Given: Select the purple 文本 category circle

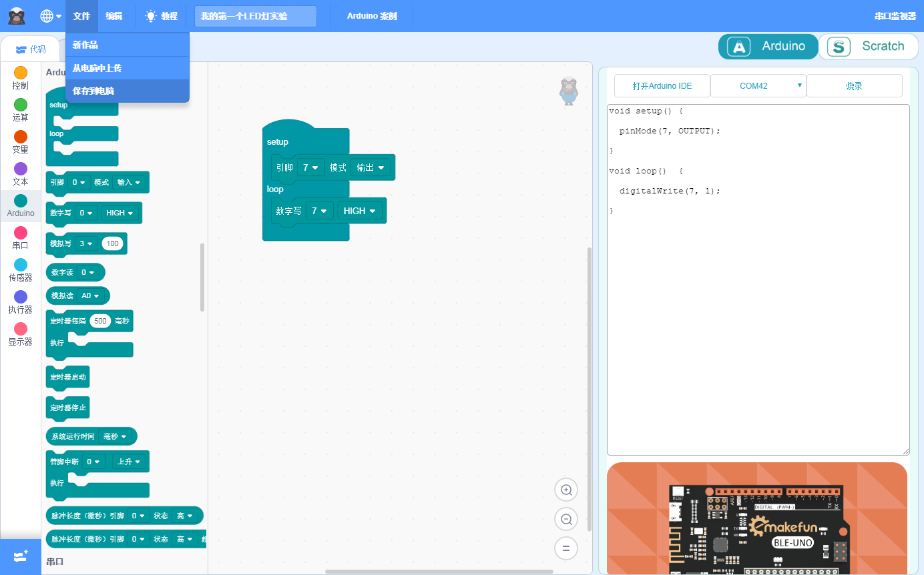Looking at the screenshot, I should (x=21, y=169).
